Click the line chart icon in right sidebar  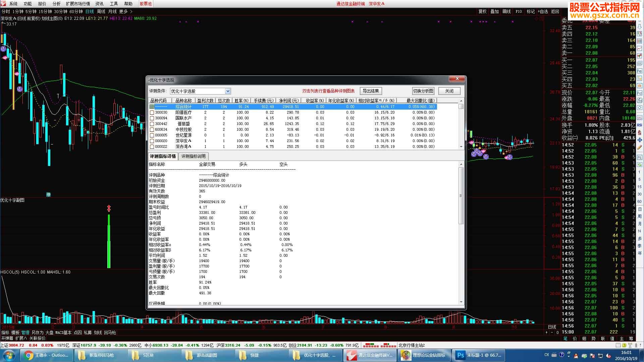(640, 49)
